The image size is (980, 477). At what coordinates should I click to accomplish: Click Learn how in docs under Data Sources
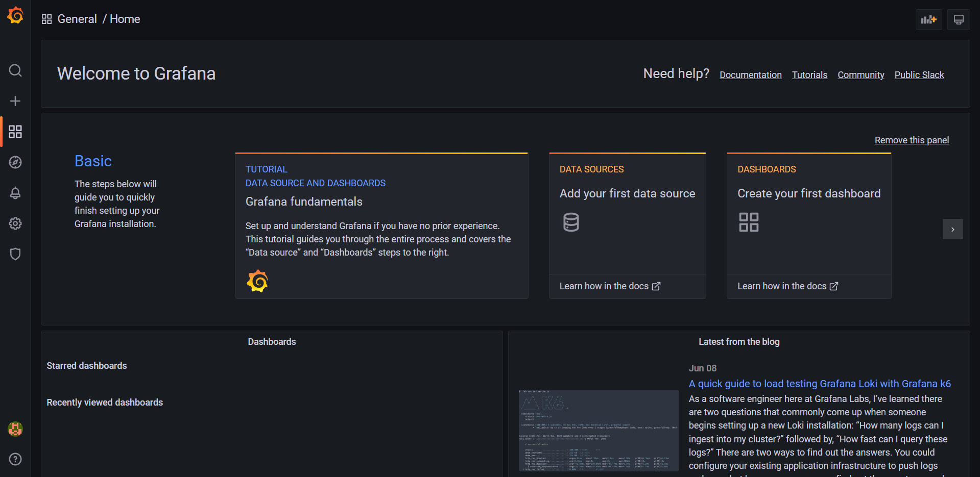pos(610,286)
